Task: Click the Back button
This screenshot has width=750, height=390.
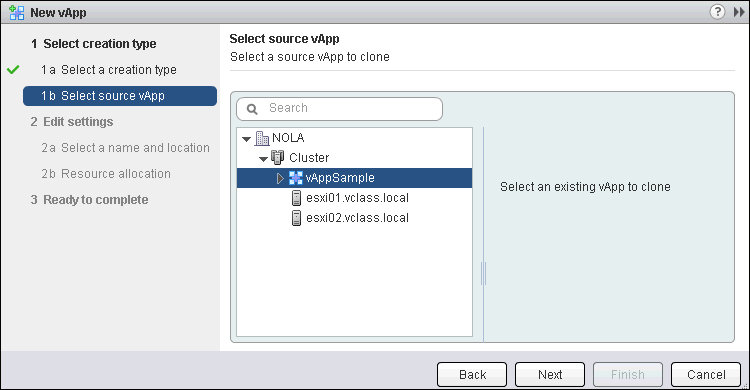Action: (472, 374)
